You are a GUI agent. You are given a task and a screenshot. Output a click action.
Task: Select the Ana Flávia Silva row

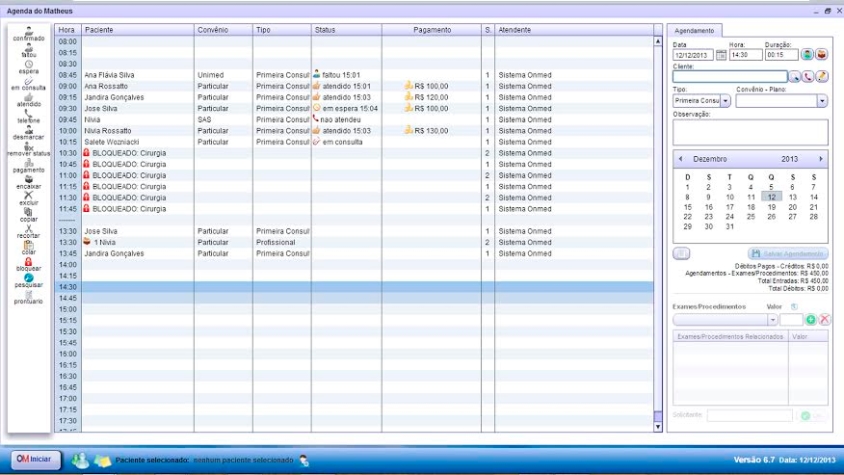(x=354, y=75)
